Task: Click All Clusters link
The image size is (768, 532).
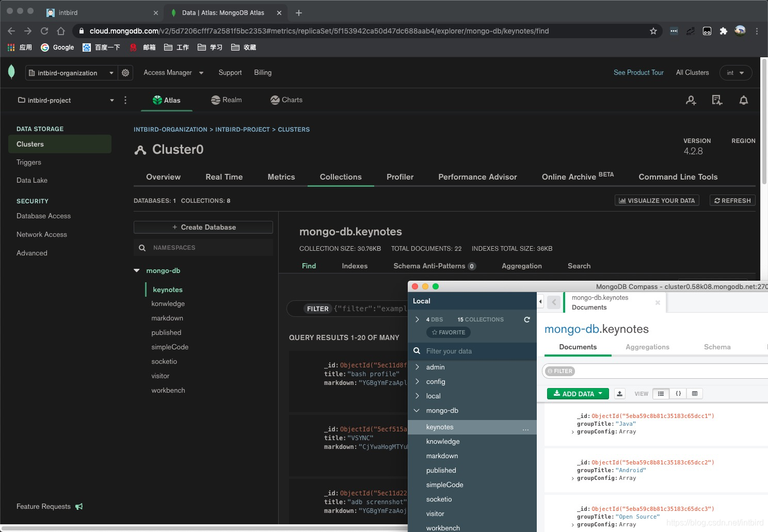Action: click(x=692, y=73)
